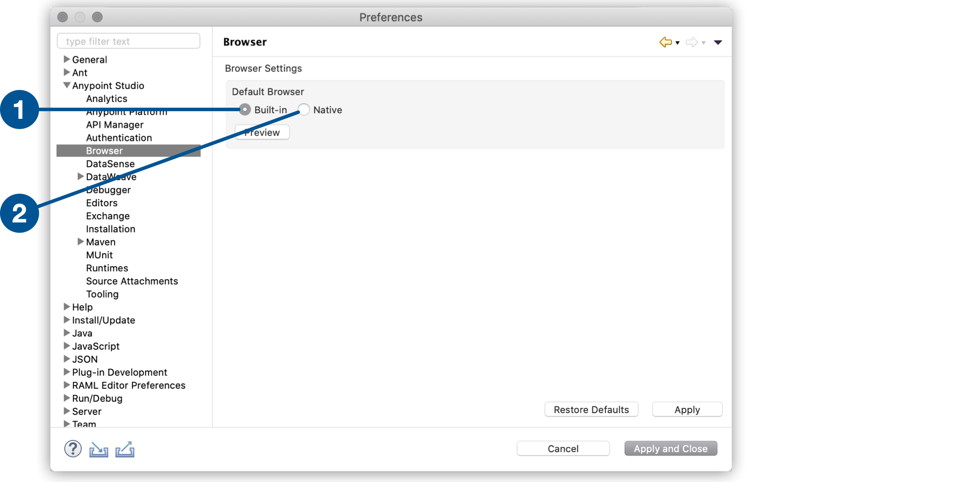
Task: Switch to the Authentication preferences page
Action: point(119,138)
